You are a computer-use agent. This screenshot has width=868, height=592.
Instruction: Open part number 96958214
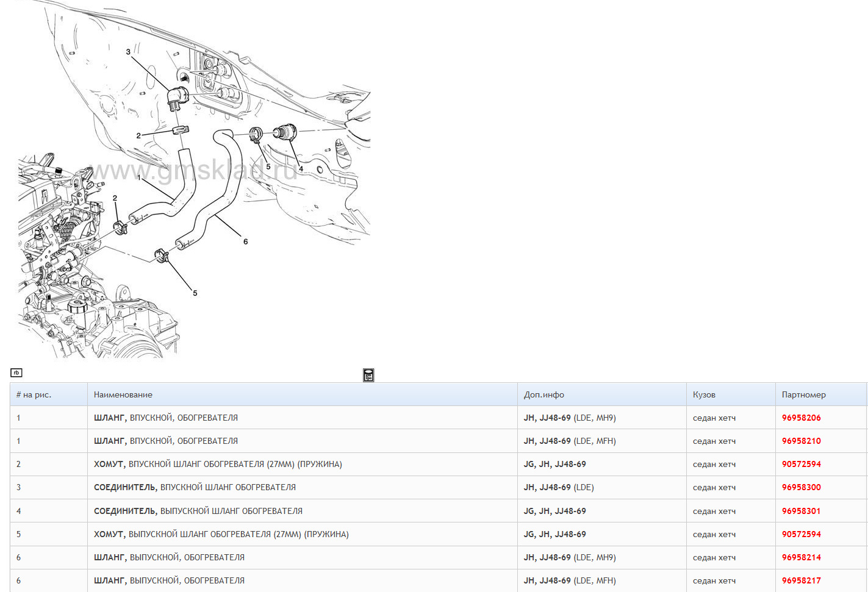tap(801, 557)
